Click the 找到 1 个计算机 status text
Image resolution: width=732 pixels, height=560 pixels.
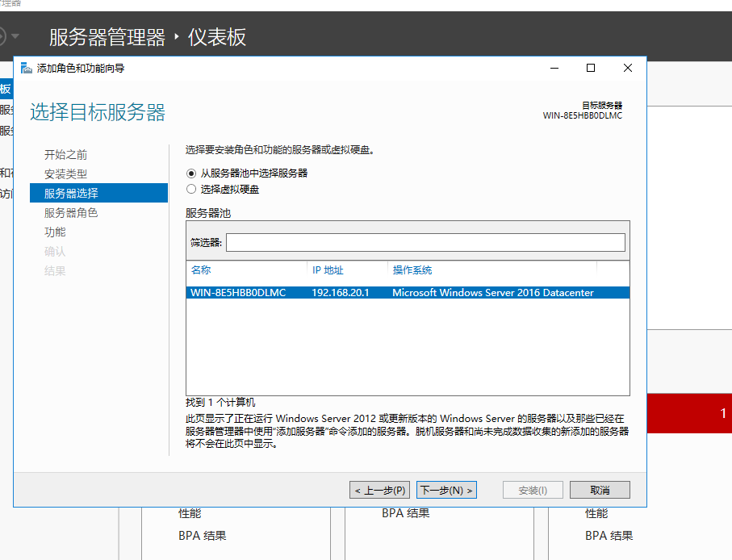(220, 403)
